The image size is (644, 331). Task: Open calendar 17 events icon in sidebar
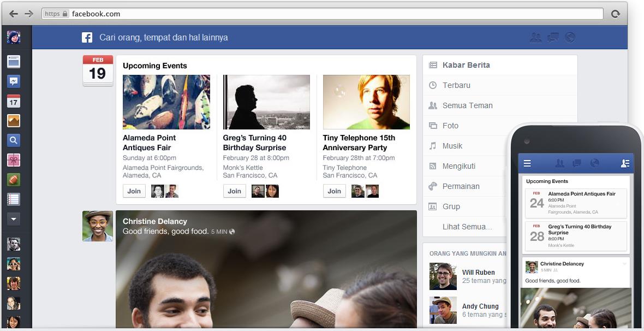(x=14, y=101)
